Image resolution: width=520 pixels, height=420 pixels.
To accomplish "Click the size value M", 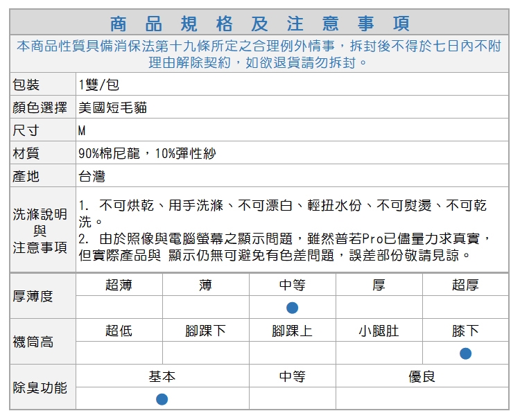I will pos(82,130).
